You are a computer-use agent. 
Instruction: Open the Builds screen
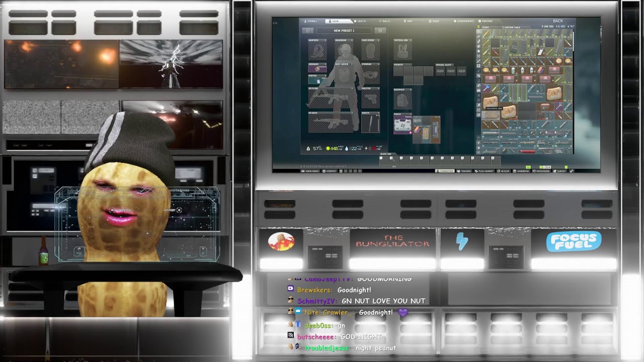(505, 171)
